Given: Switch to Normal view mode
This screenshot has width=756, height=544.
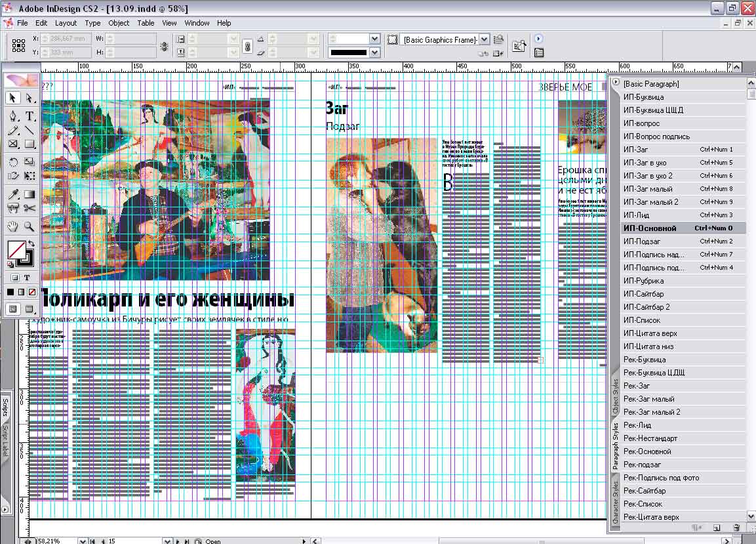Looking at the screenshot, I should (13, 309).
